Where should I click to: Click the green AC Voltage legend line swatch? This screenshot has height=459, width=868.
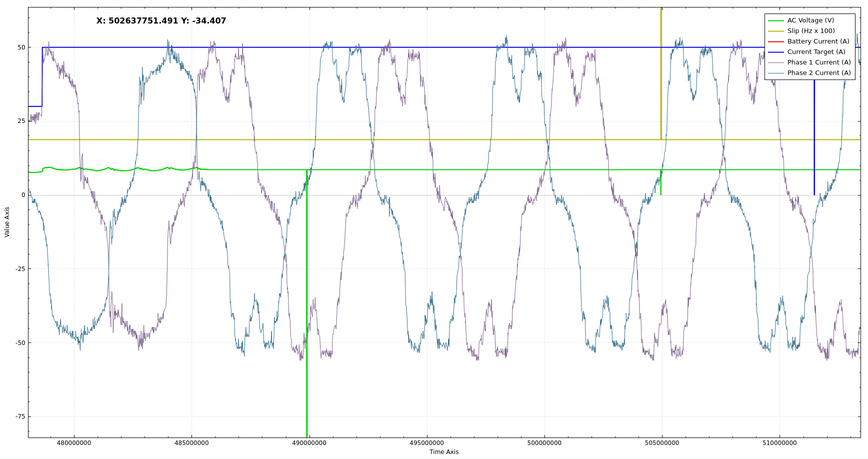pyautogui.click(x=775, y=20)
